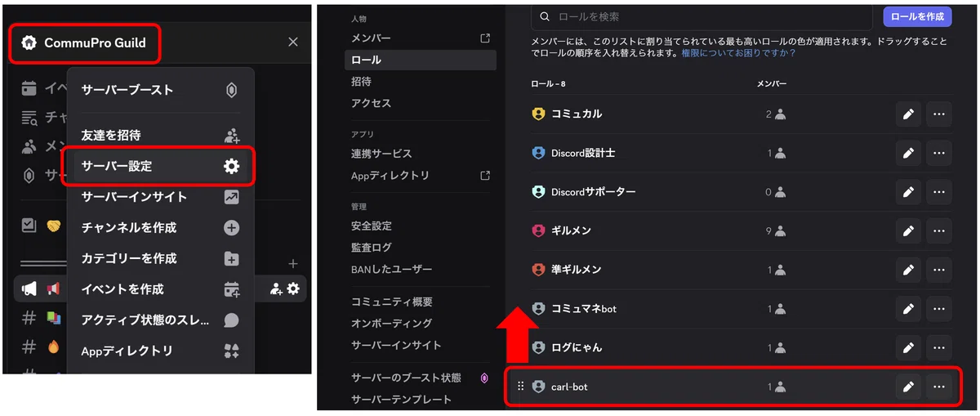The height and width of the screenshot is (416, 980).
Task: Select アクティブ状態のスレ… in server menu
Action: [x=161, y=320]
